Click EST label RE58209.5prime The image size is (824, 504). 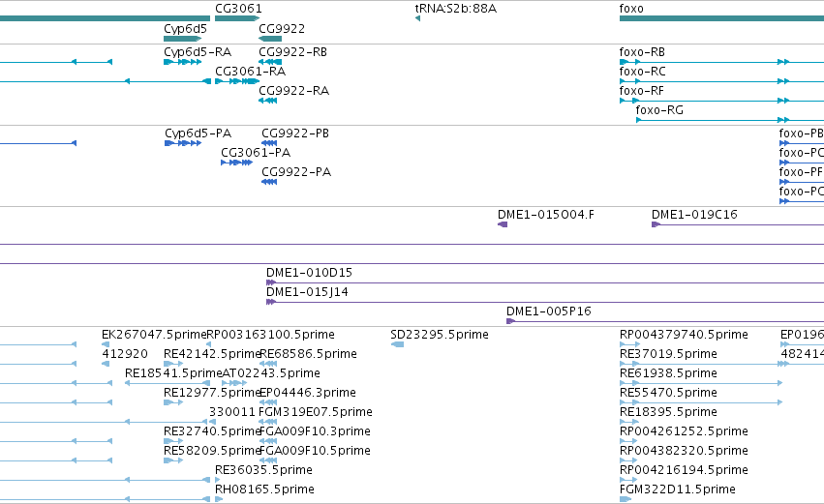tap(212, 451)
